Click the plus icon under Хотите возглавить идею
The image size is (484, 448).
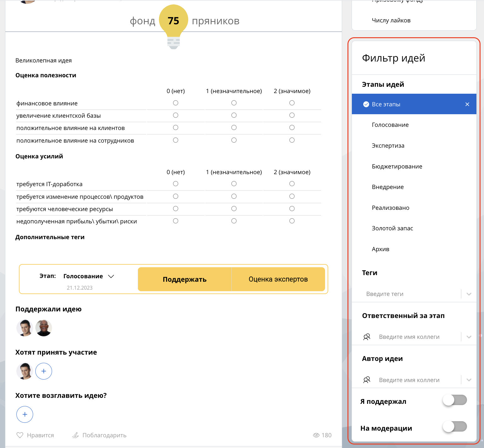[x=25, y=414]
